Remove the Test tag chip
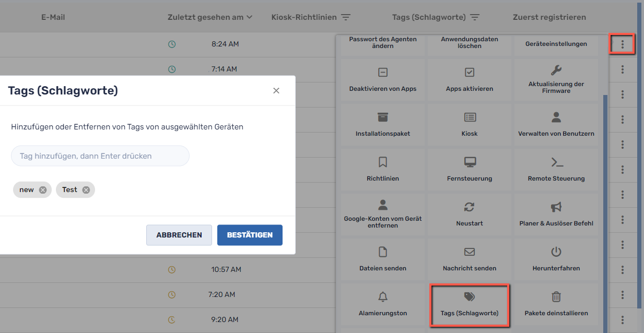 (86, 189)
